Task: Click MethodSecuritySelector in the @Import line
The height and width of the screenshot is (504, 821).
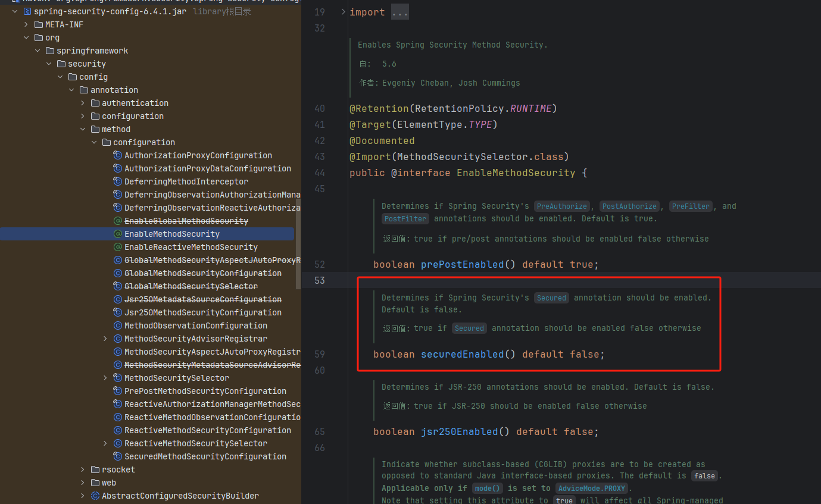Action: (x=463, y=156)
